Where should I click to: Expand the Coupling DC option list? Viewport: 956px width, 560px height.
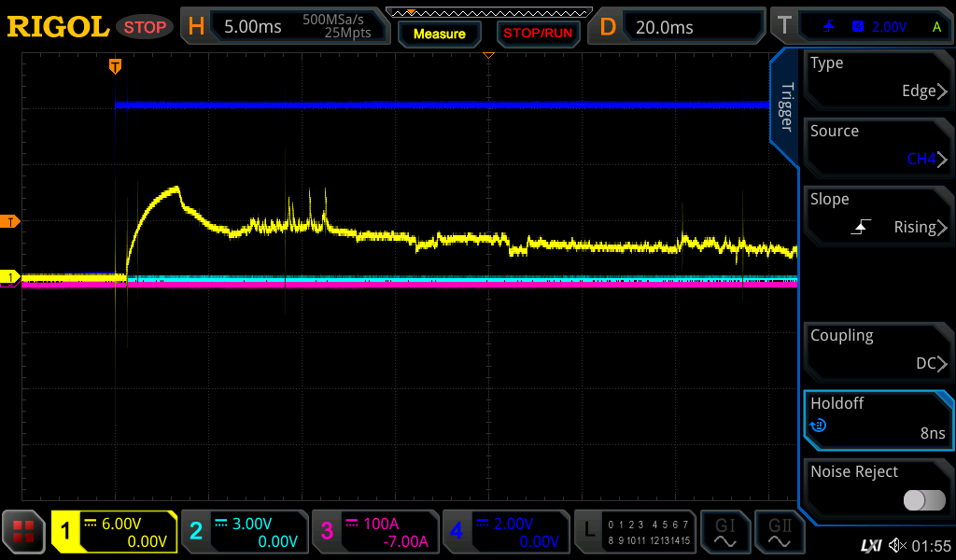click(878, 351)
